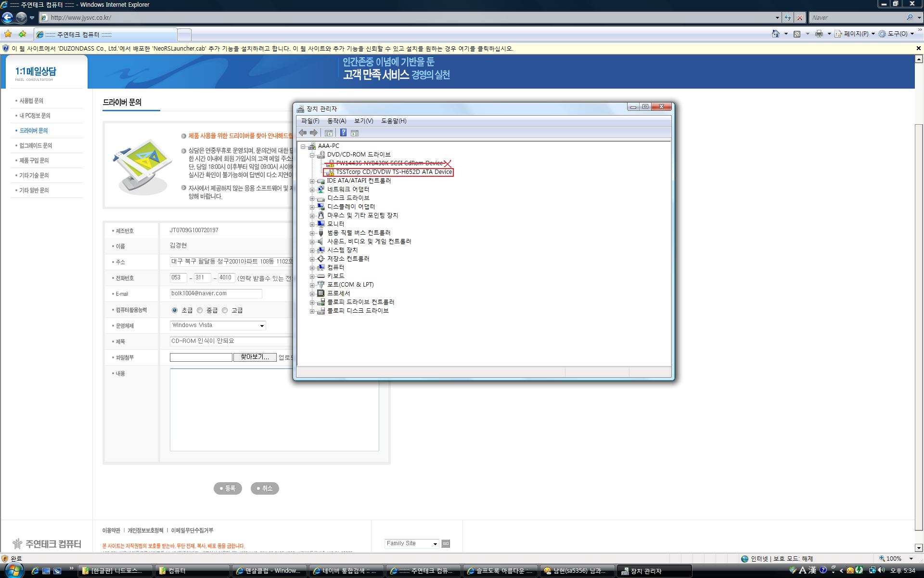
Task: Click Show Desktop Quick Launch icon
Action: 46,571
